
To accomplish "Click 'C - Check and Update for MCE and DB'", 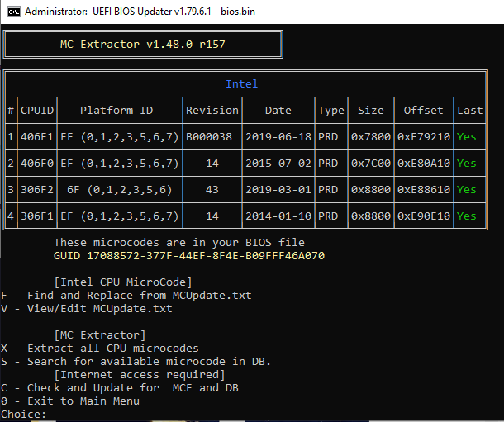I will click(120, 388).
